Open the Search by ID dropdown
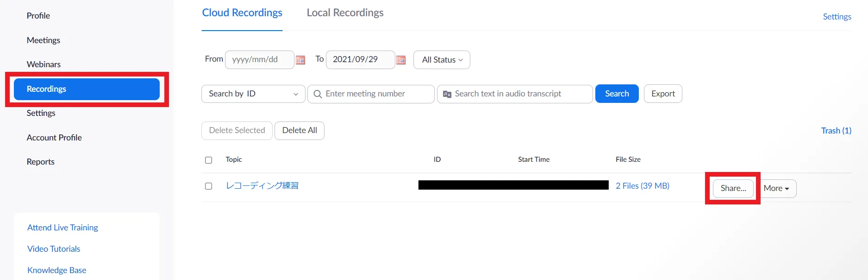Image resolution: width=868 pixels, height=280 pixels. pos(253,94)
